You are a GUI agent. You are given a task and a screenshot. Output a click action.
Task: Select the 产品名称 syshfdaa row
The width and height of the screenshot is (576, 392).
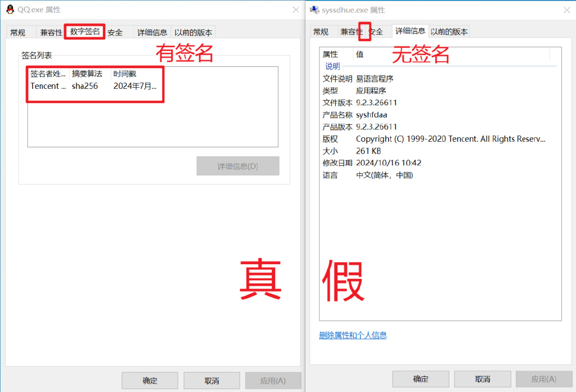(440, 115)
